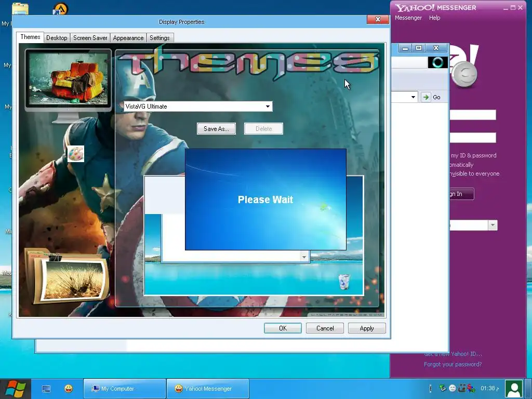Click the Apply button
The height and width of the screenshot is (399, 532).
[x=367, y=328]
